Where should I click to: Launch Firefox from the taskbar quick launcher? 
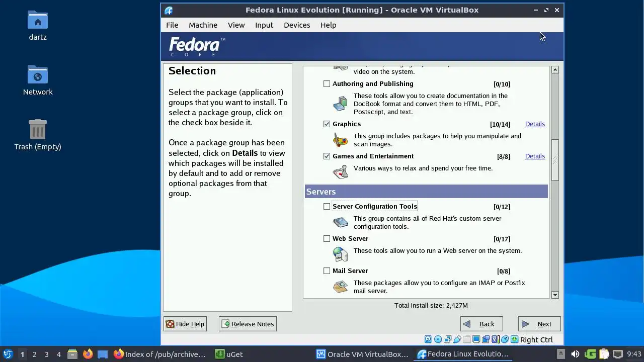click(88, 354)
